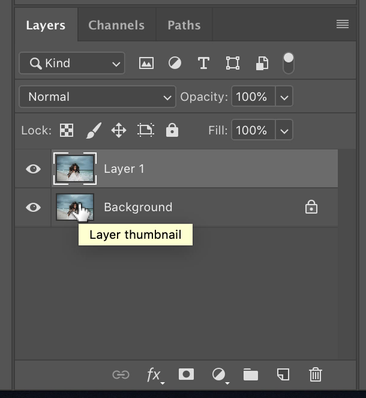Click the Background layer thumbnail
The image size is (366, 398).
pos(75,207)
